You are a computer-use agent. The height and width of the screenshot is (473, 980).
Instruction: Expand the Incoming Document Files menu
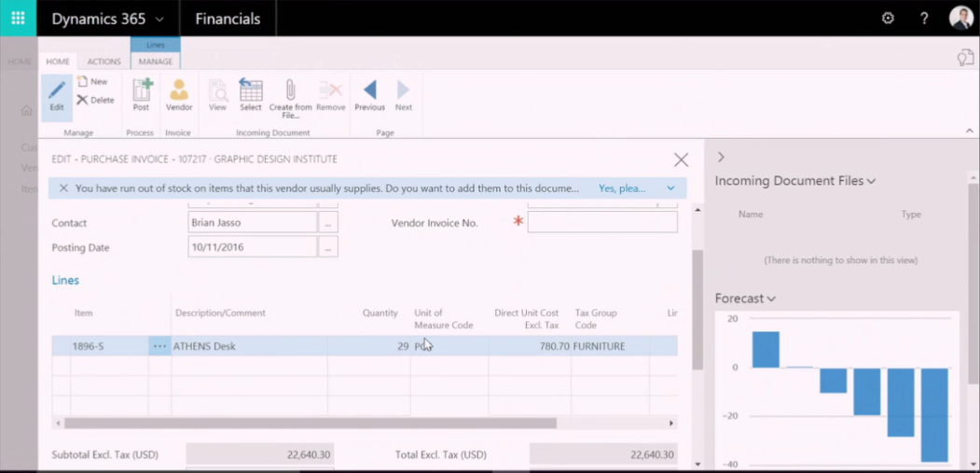point(871,181)
